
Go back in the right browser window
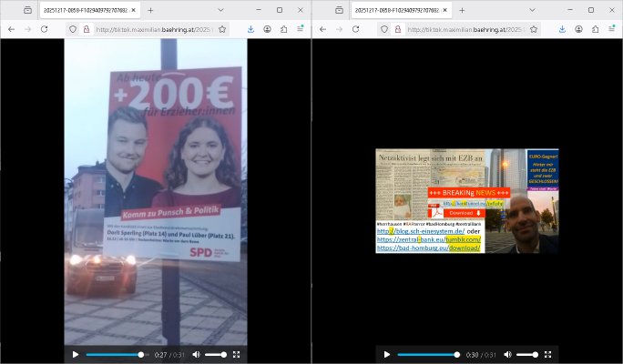(x=322, y=29)
